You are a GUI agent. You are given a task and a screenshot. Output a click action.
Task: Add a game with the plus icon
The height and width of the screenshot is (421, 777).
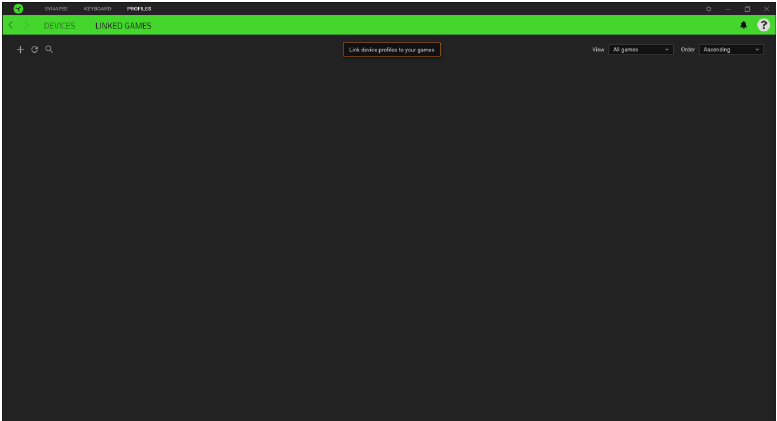pyautogui.click(x=20, y=50)
